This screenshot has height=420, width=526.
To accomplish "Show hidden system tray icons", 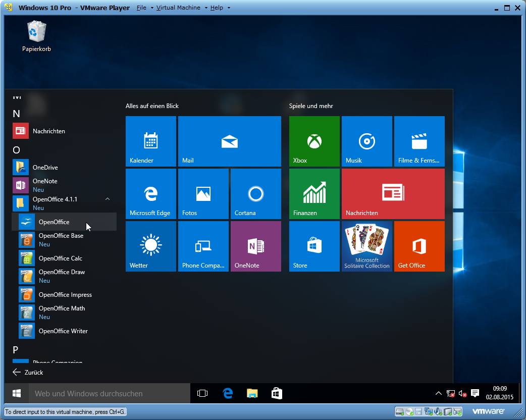I will [438, 393].
